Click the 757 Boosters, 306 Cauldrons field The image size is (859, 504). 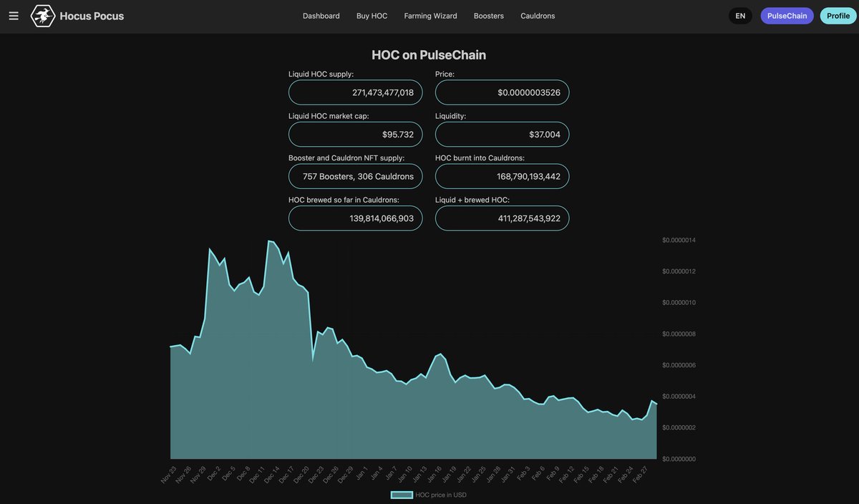(355, 176)
